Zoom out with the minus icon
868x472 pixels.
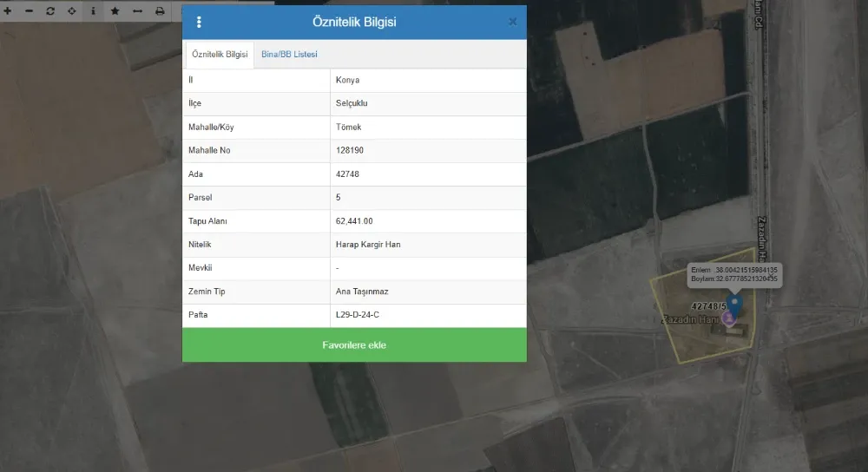click(x=30, y=11)
